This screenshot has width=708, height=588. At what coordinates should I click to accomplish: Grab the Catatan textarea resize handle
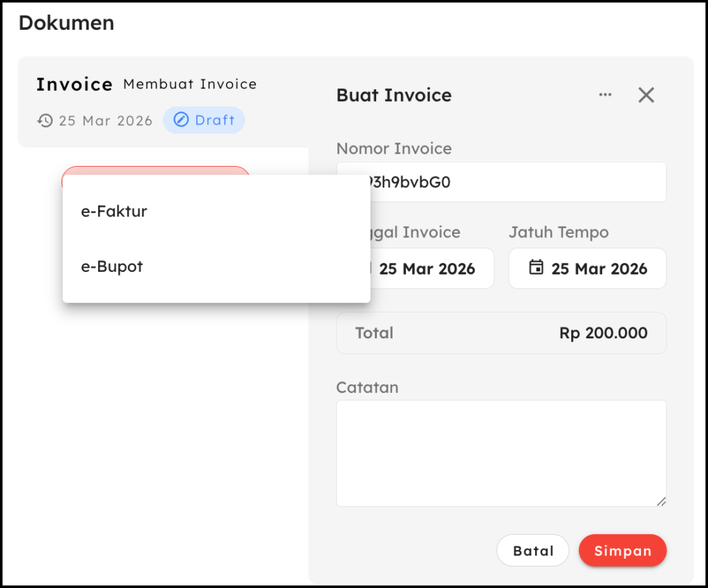point(661,501)
